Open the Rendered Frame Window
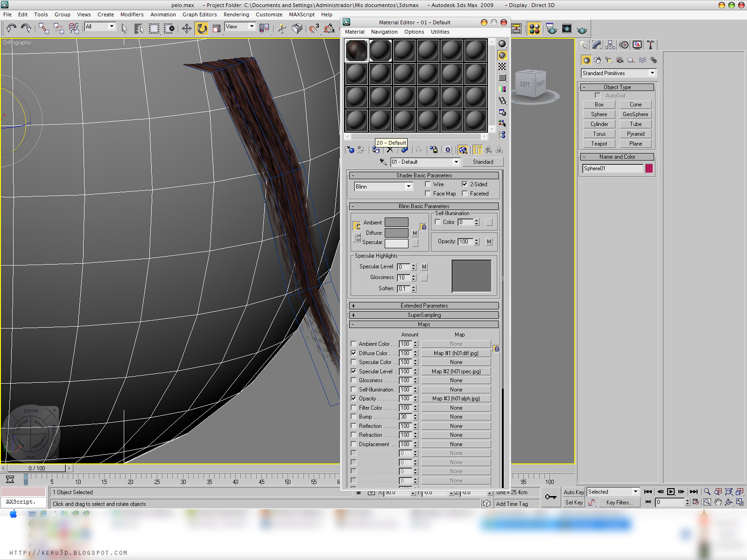The height and width of the screenshot is (560, 747). (567, 29)
